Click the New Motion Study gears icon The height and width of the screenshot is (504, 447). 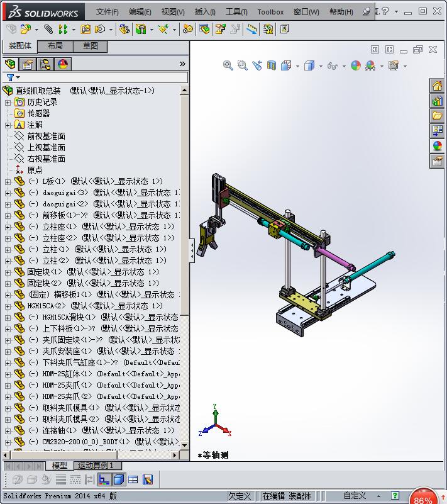188,29
